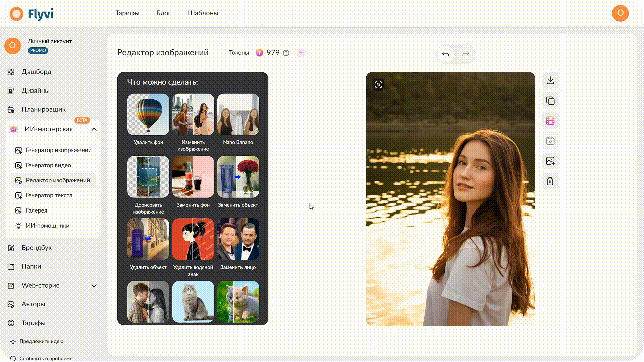Click Блог in the top navigation
The height and width of the screenshot is (362, 644).
pyautogui.click(x=163, y=13)
